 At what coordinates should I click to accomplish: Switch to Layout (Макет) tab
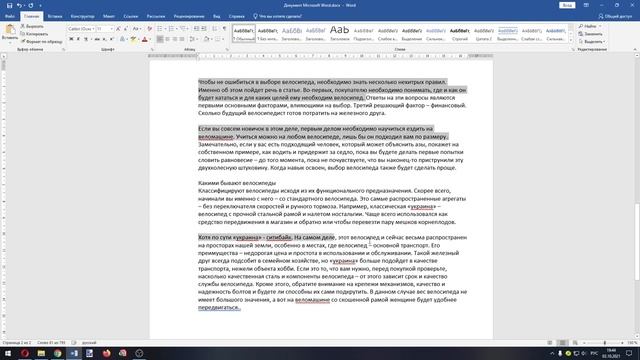[x=109, y=16]
